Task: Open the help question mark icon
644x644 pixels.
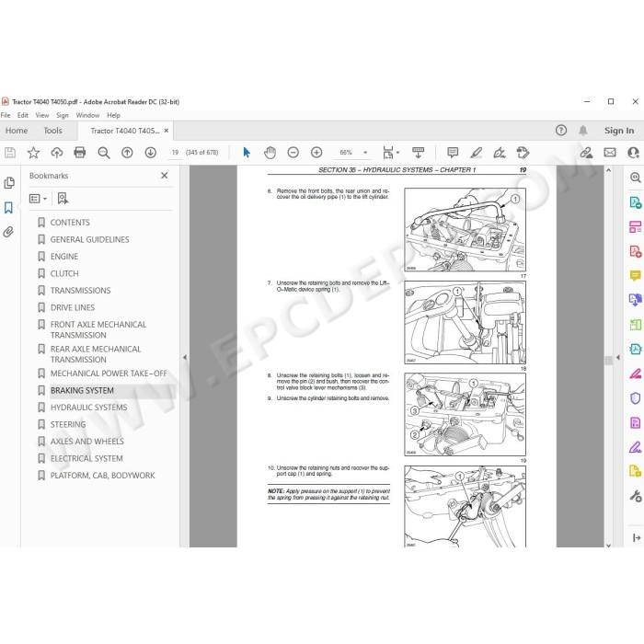Action: [x=561, y=131]
